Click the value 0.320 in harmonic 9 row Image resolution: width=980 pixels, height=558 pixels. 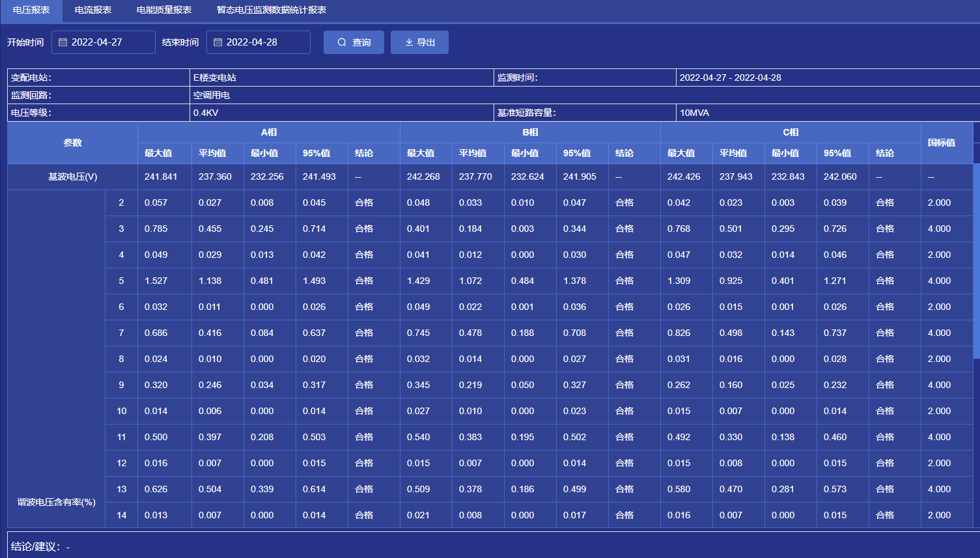coord(156,385)
